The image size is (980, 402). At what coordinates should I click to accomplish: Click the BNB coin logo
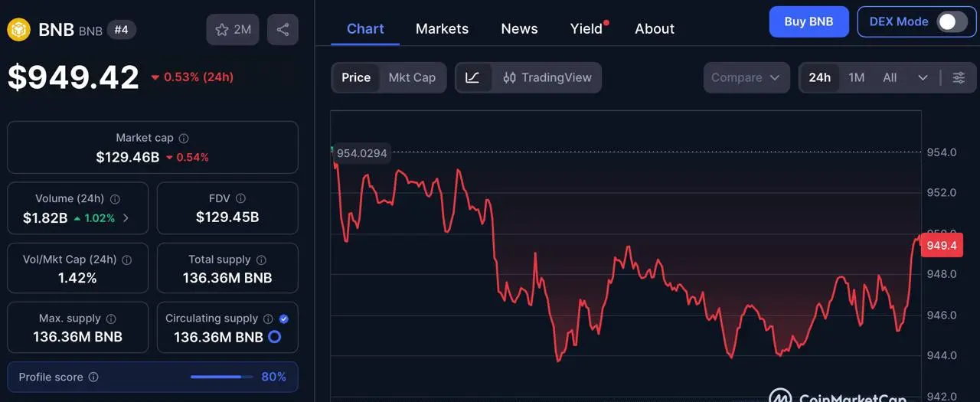click(x=18, y=30)
